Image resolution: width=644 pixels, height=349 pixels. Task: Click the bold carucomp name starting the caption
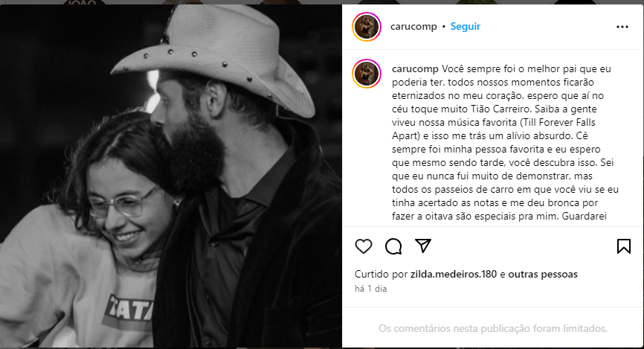point(415,68)
